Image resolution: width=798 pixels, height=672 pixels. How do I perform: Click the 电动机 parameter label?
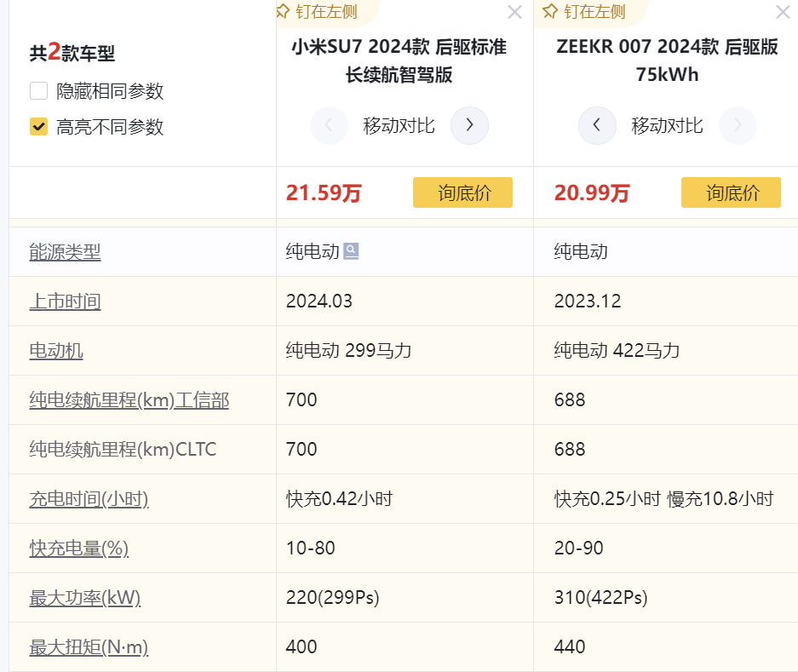56,351
